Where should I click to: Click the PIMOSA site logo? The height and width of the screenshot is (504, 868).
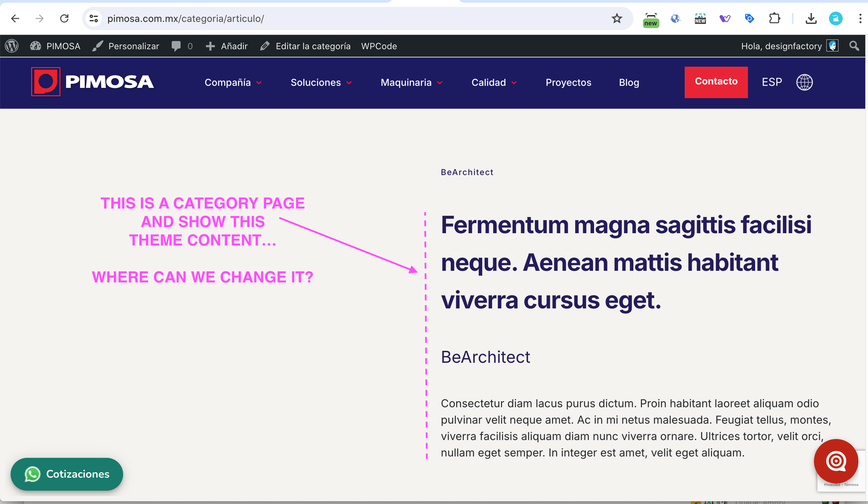point(92,82)
